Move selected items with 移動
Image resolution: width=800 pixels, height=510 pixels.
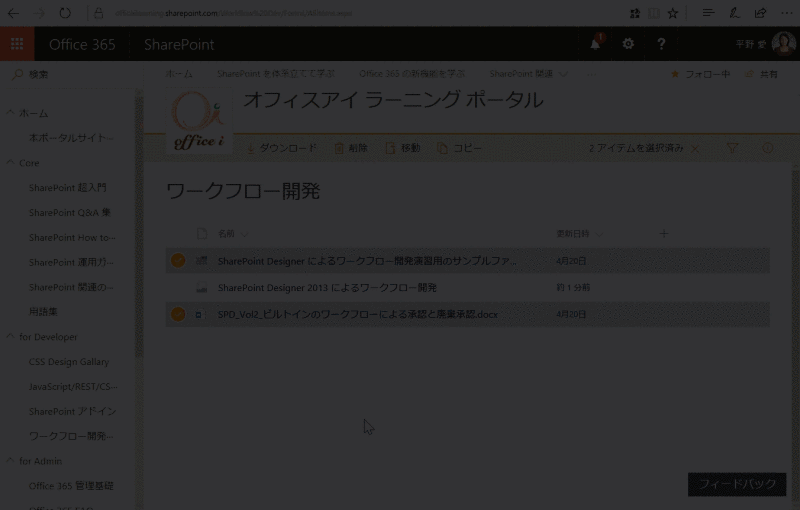pos(403,148)
